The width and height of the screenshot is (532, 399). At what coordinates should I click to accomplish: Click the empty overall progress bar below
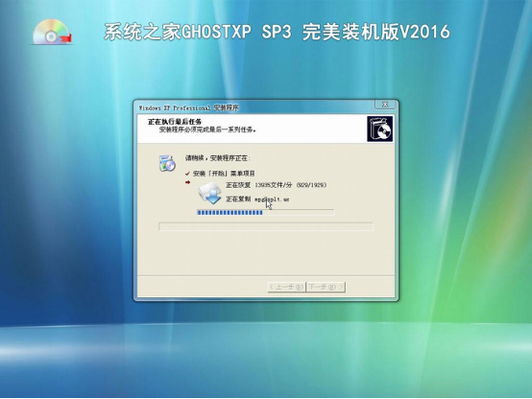point(266,226)
